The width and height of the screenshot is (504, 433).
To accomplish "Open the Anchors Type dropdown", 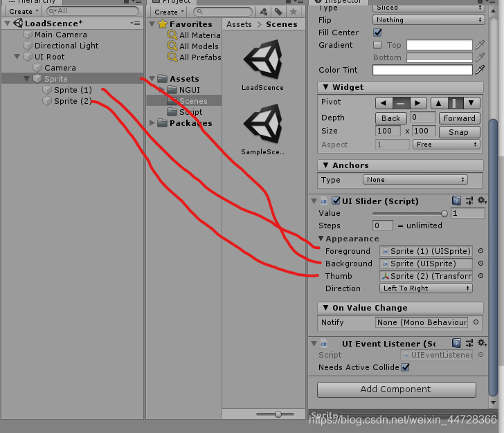I will point(415,180).
